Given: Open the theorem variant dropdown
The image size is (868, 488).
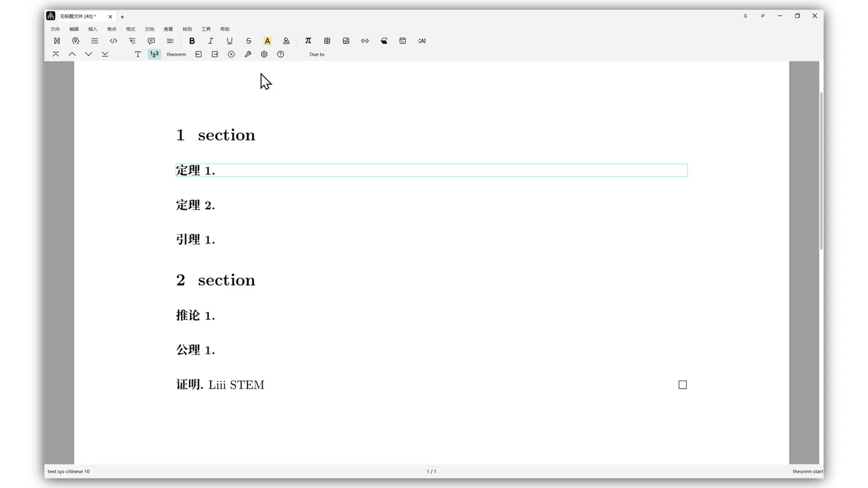Looking at the screenshot, I should coord(176,54).
